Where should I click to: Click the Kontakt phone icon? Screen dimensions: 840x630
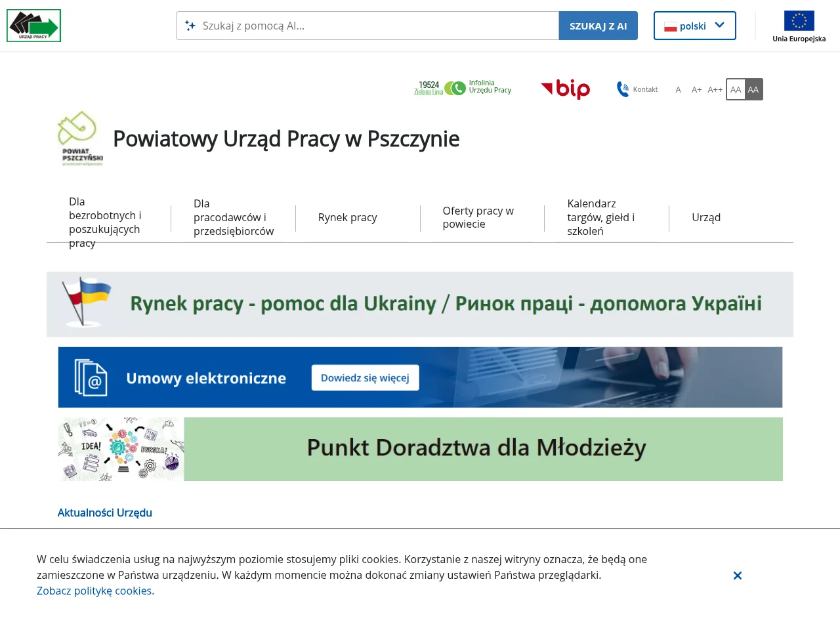(623, 89)
